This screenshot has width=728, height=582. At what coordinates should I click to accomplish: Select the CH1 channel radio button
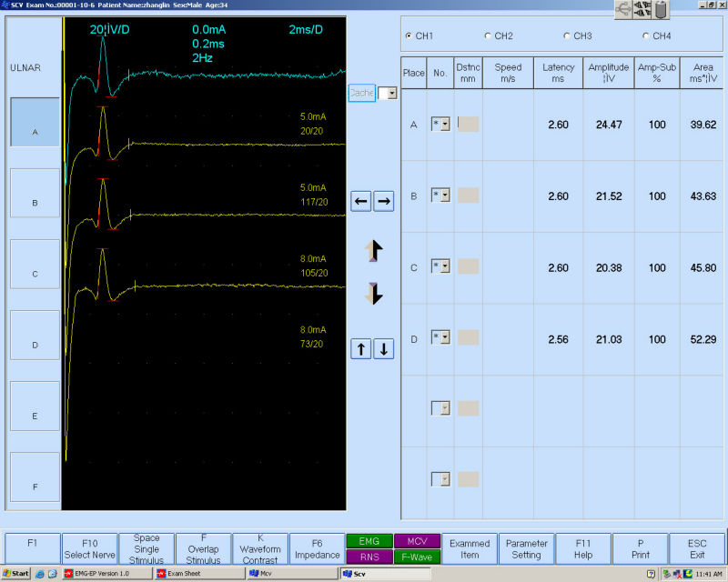coord(409,35)
